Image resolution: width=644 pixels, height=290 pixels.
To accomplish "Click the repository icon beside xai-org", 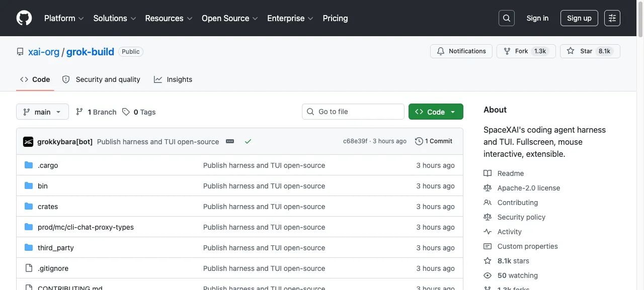I will tap(20, 52).
